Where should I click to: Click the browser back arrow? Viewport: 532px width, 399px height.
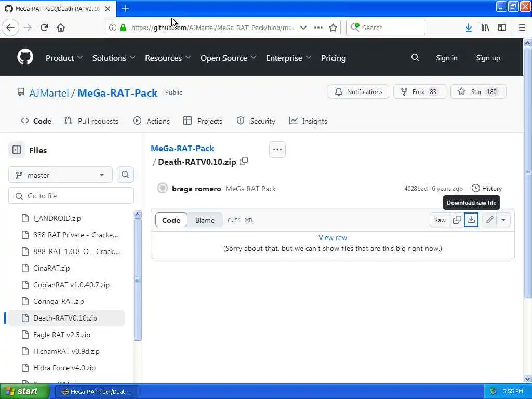tap(10, 28)
